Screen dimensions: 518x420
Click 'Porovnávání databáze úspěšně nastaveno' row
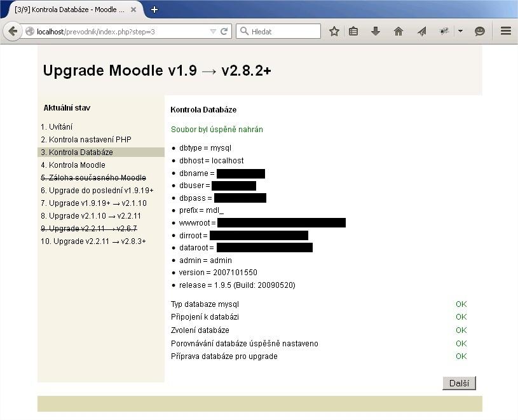(x=319, y=343)
